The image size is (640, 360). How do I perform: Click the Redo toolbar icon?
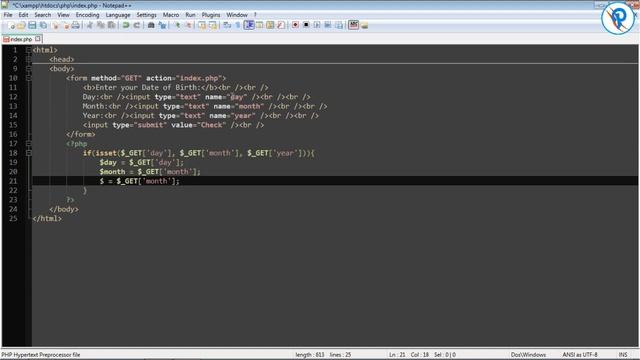click(137, 25)
